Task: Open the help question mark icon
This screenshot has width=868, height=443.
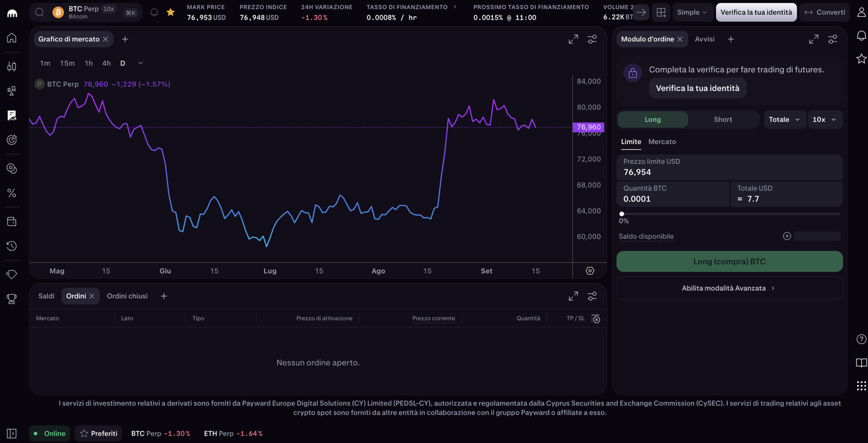Action: tap(861, 339)
